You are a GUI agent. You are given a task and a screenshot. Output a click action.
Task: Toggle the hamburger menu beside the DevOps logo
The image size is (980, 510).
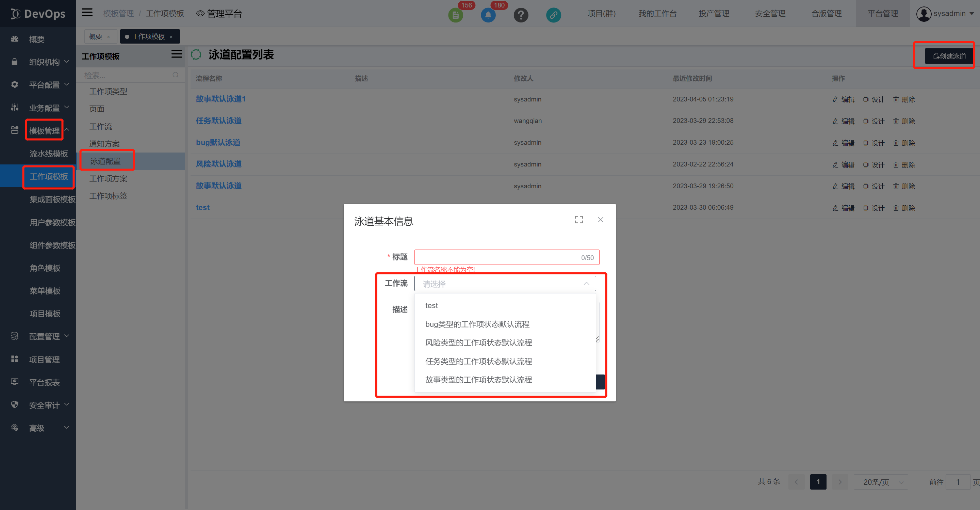[x=87, y=13]
